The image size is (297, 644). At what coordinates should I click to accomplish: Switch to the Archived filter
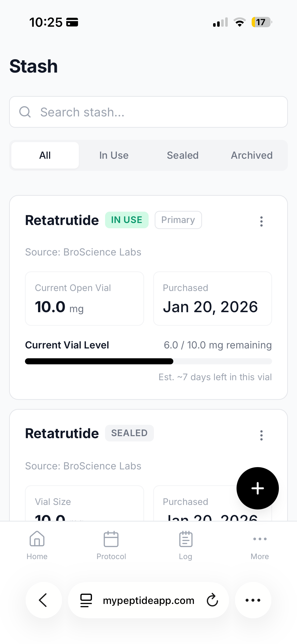252,155
